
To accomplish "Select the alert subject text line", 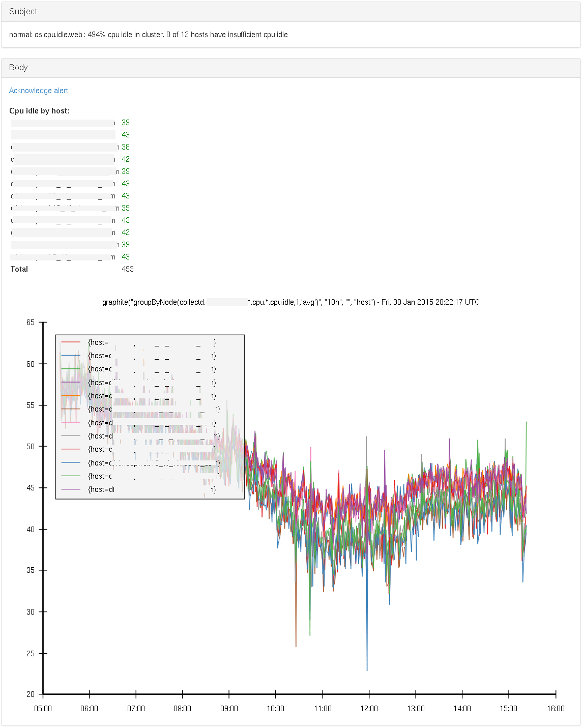I will 148,35.
